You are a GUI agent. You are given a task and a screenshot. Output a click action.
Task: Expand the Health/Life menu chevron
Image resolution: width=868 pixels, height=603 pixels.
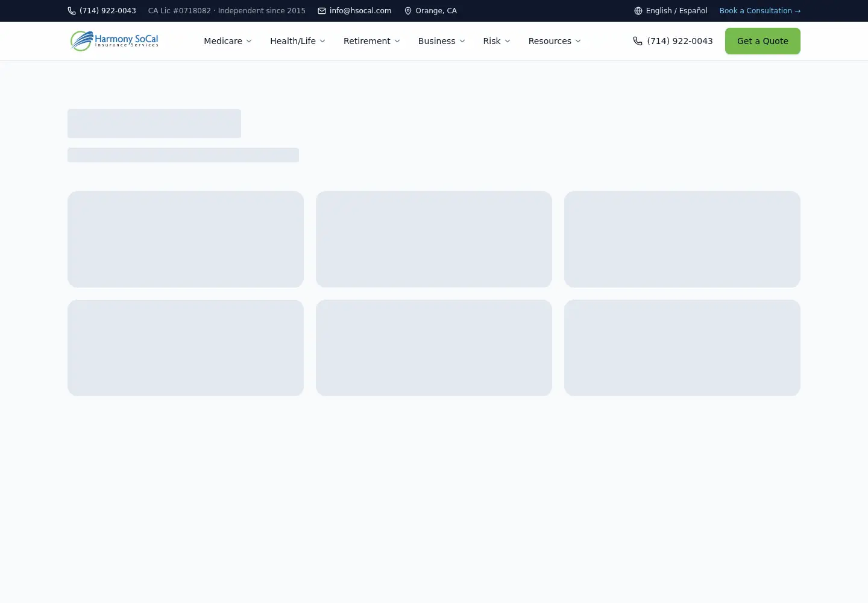click(322, 41)
